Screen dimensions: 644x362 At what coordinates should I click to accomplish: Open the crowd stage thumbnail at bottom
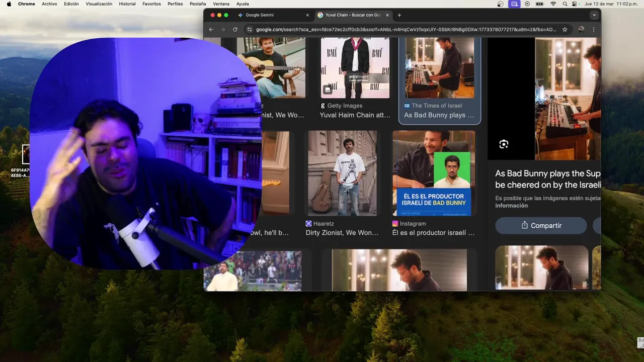pyautogui.click(x=261, y=271)
